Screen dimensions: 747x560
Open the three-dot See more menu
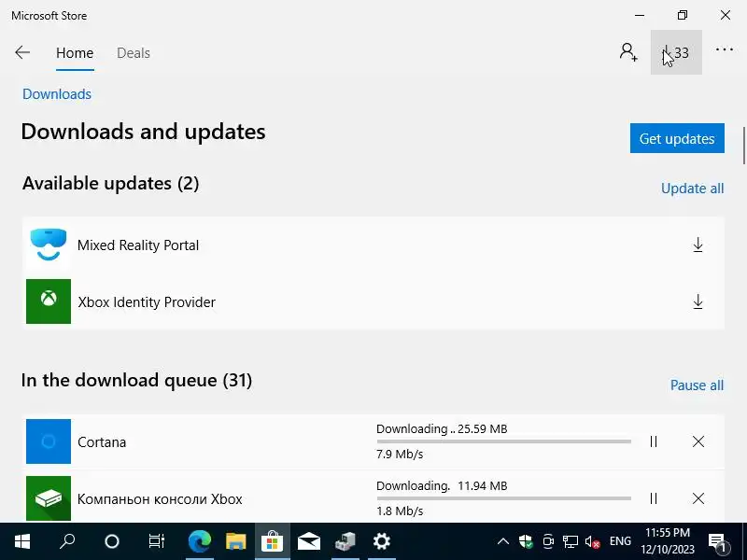(x=725, y=49)
